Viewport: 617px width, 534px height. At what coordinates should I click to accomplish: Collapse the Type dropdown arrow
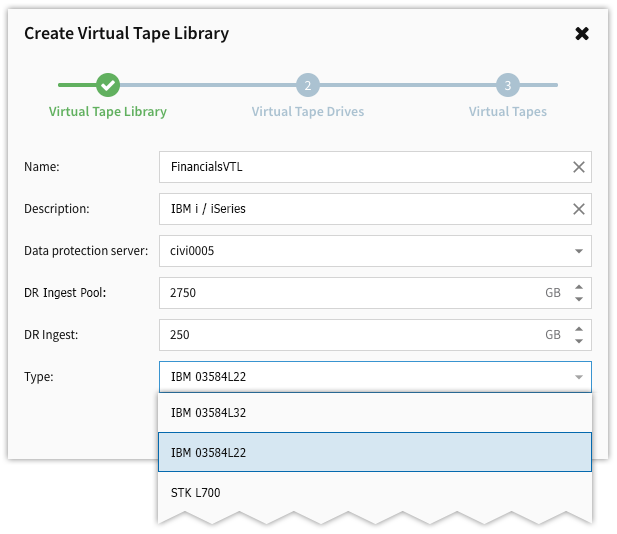click(578, 377)
